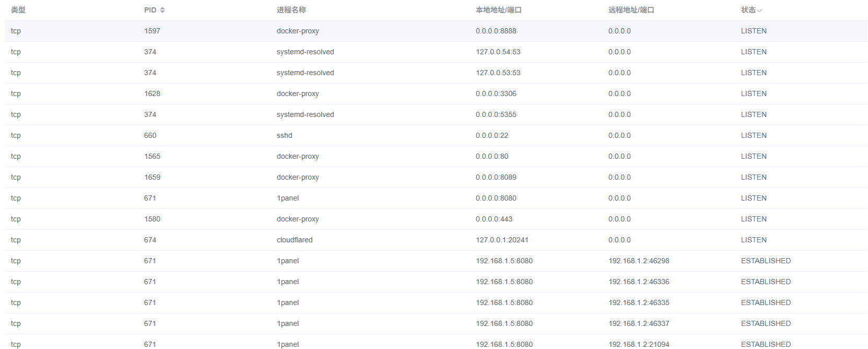Click remote address 0.0.0.0 in sshd row

click(619, 135)
